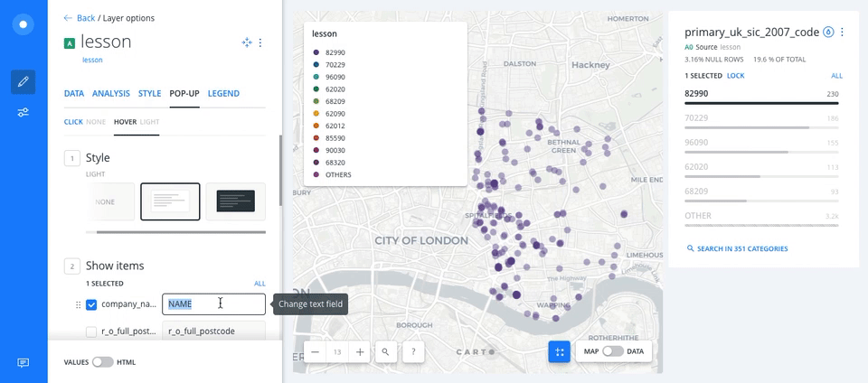Click the CARTO home circle logo
This screenshot has height=383, width=868.
23,25
